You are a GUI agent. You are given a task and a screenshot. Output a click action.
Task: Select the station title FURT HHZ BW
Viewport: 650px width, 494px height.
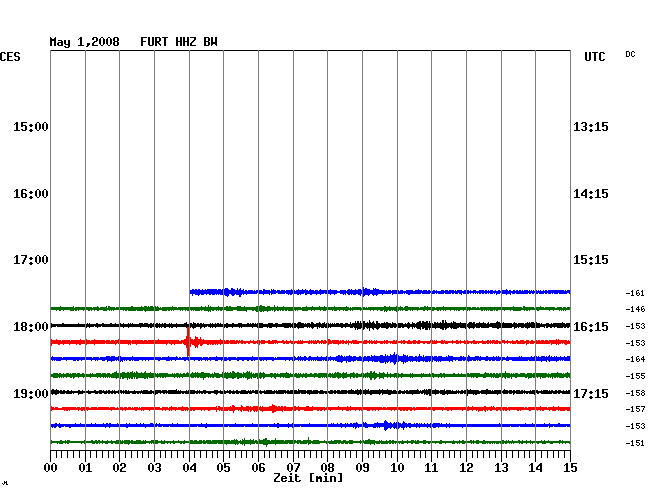pyautogui.click(x=179, y=42)
